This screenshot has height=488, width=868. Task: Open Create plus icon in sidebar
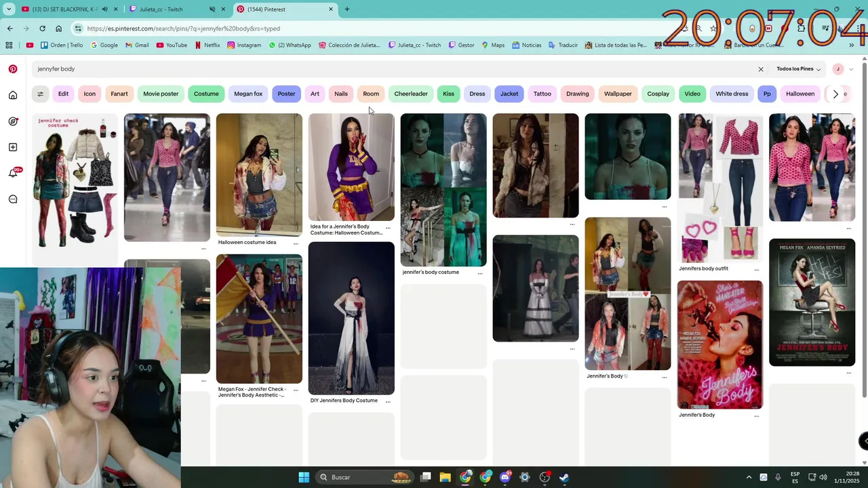[13, 147]
